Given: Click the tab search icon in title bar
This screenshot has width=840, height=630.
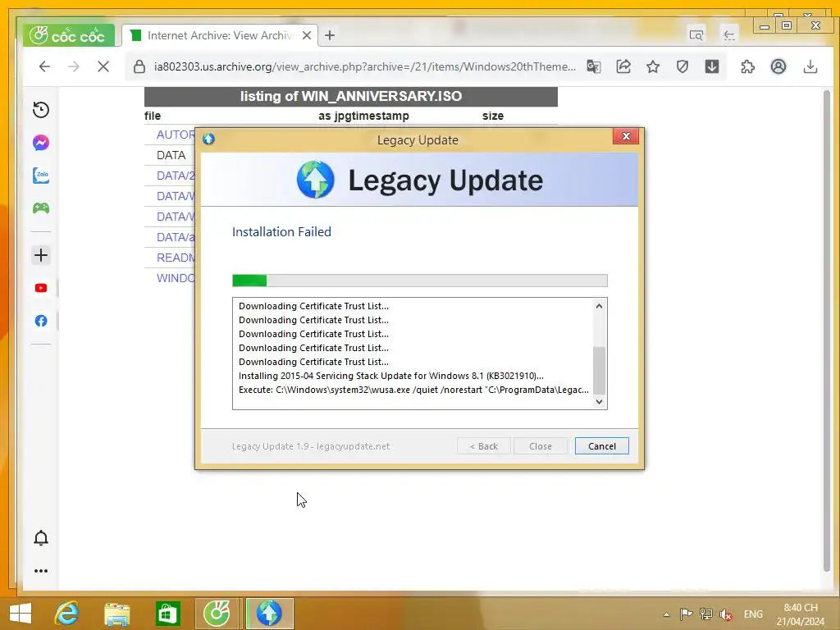Looking at the screenshot, I should (696, 35).
